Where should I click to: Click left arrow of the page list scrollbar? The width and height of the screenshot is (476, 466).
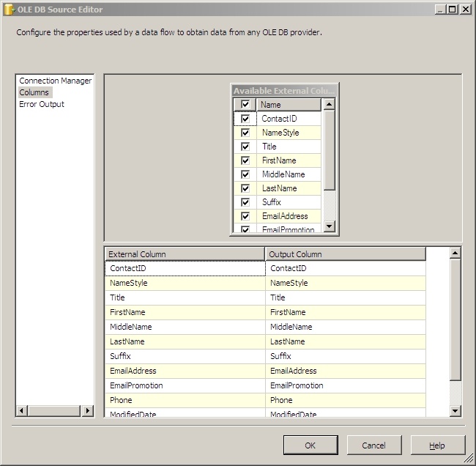click(x=21, y=411)
